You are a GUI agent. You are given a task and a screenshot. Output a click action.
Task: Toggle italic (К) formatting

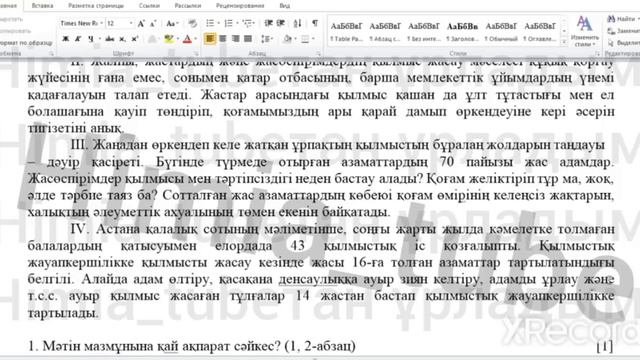click(78, 39)
